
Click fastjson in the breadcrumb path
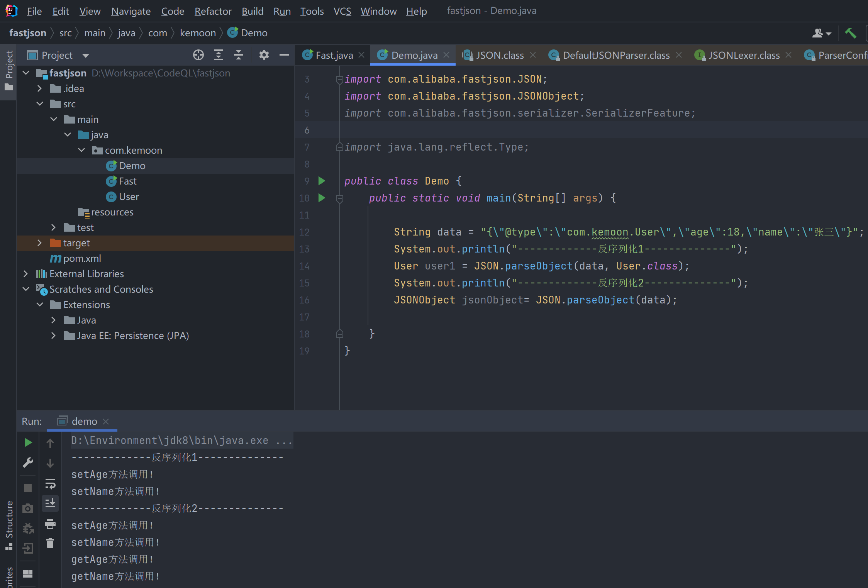coord(28,33)
